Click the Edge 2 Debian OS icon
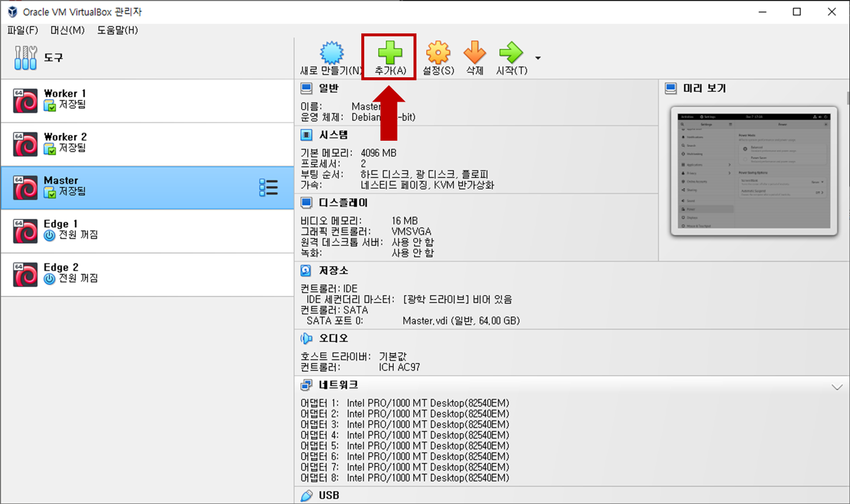Image resolution: width=850 pixels, height=504 pixels. [x=25, y=275]
